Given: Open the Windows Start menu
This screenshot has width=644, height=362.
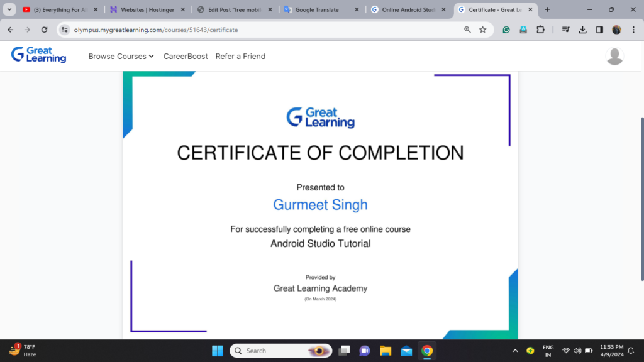Looking at the screenshot, I should click(218, 351).
